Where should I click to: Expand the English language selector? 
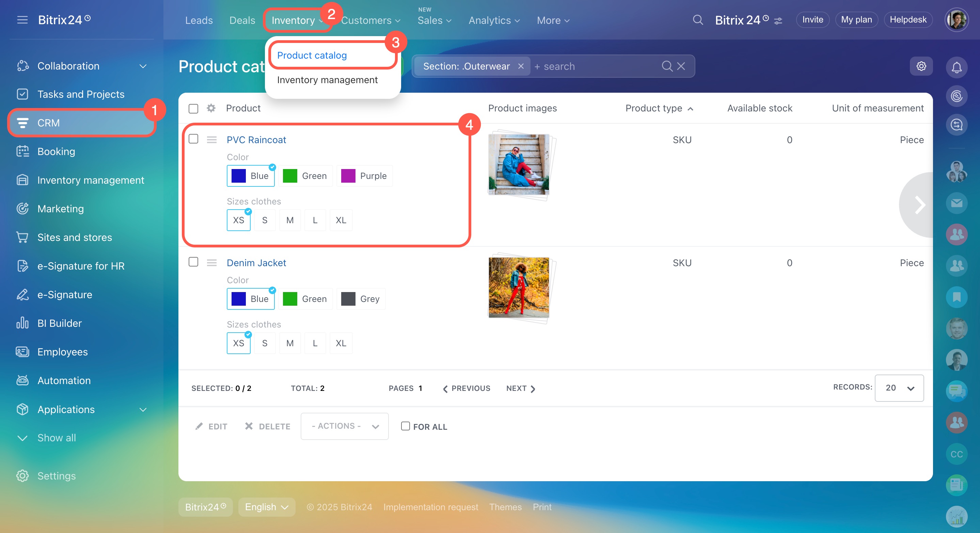pos(266,507)
